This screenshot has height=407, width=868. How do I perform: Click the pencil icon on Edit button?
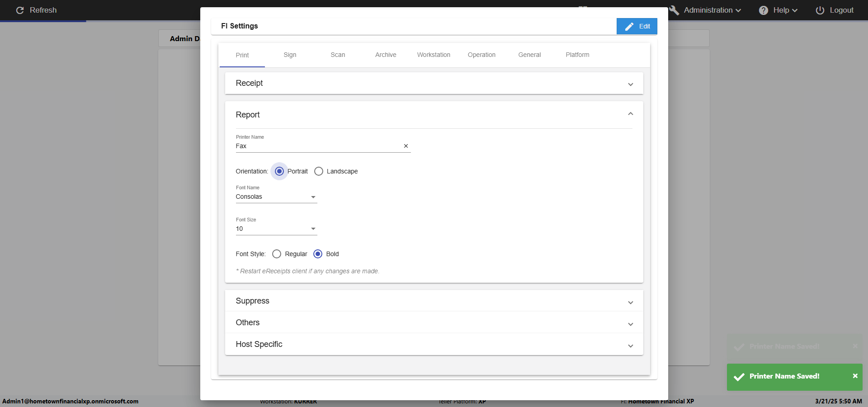click(629, 27)
